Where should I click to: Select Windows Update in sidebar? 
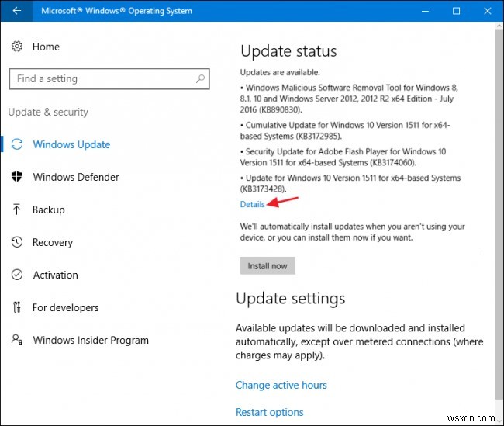coord(71,144)
